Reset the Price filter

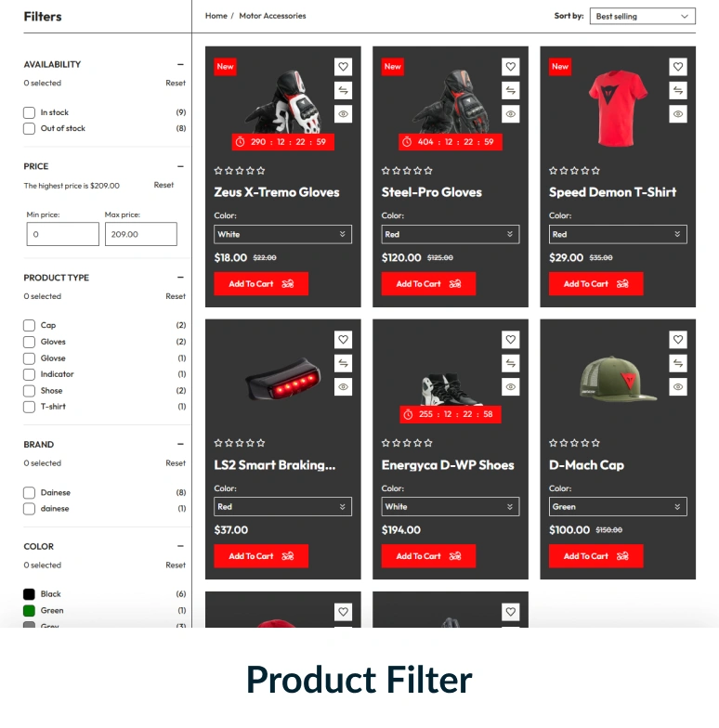tap(163, 185)
